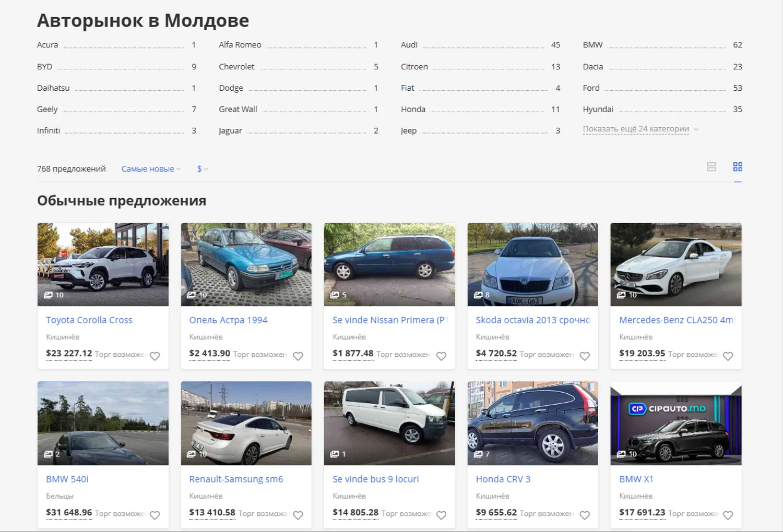Switch to list view layout
The image size is (783, 532).
[x=711, y=167]
